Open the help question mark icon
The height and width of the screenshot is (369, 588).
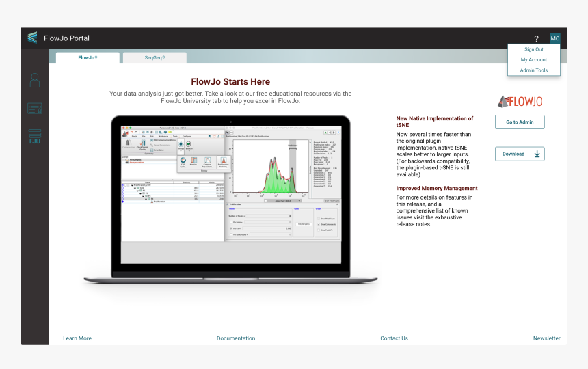click(x=536, y=38)
